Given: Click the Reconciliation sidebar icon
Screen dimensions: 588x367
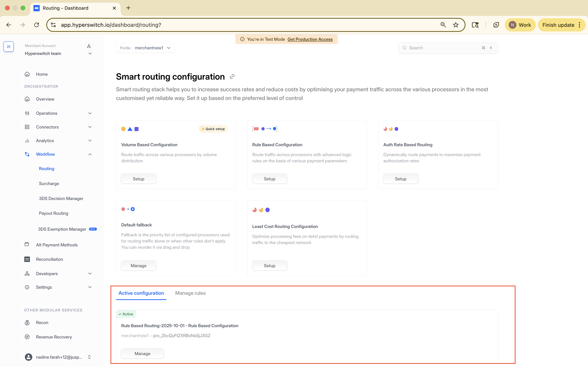Looking at the screenshot, I should [27, 259].
